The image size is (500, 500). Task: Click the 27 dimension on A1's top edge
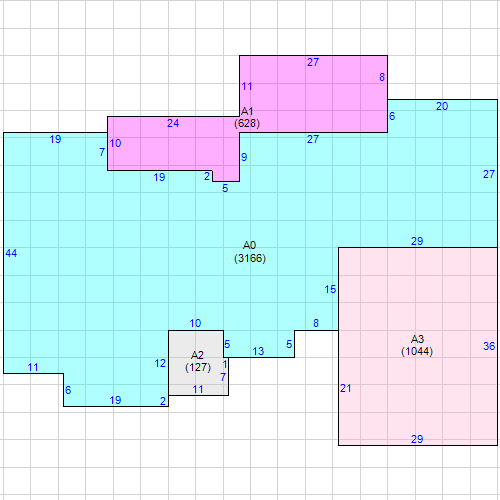click(x=313, y=62)
